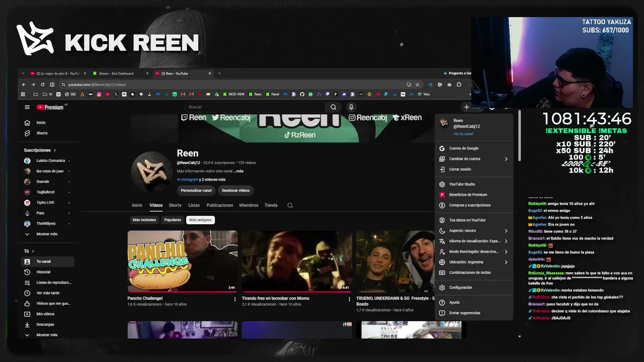Open options for Pancho Challenge video
This screenshot has height=362, width=644.
(x=235, y=299)
